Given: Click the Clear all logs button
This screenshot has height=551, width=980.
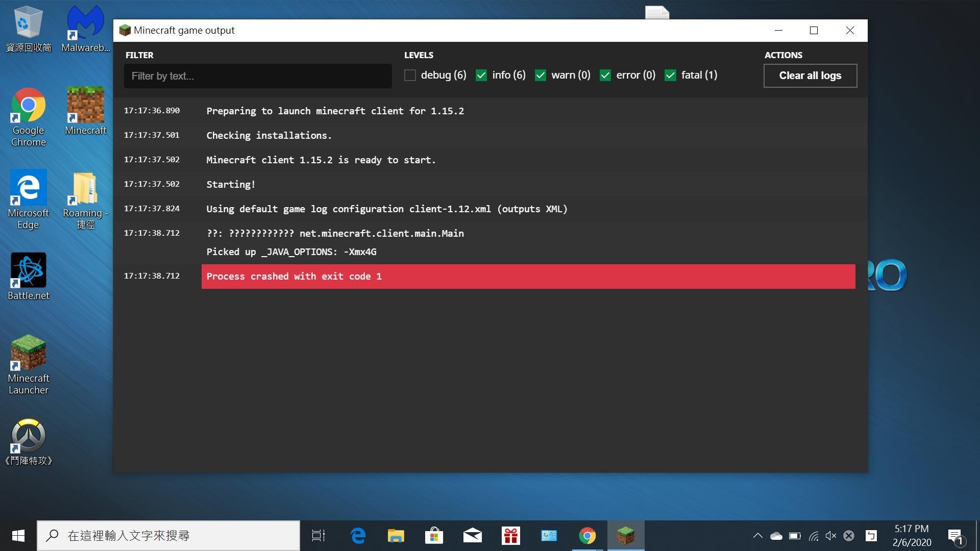Looking at the screenshot, I should (x=810, y=76).
